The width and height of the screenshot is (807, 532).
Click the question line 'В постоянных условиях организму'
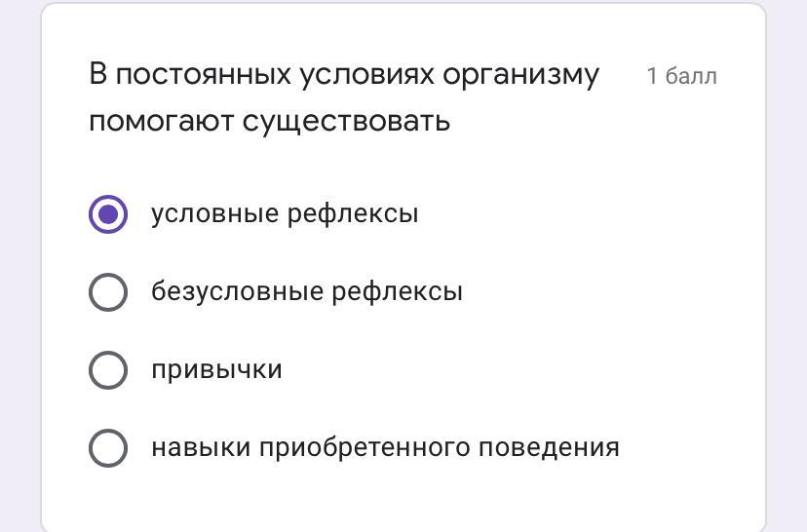[x=344, y=75]
